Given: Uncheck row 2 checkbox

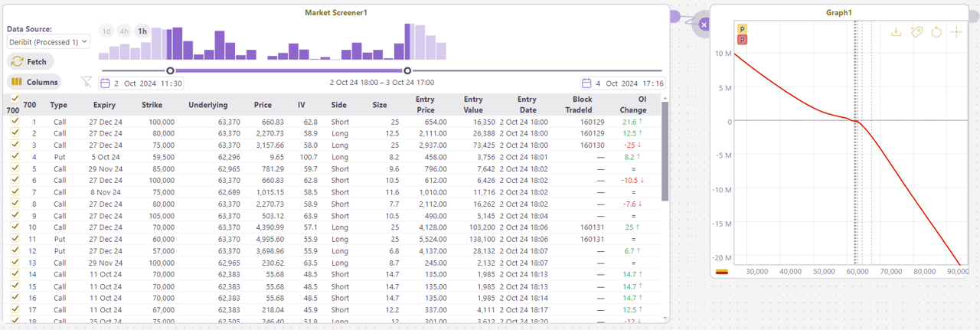Looking at the screenshot, I should [15, 133].
